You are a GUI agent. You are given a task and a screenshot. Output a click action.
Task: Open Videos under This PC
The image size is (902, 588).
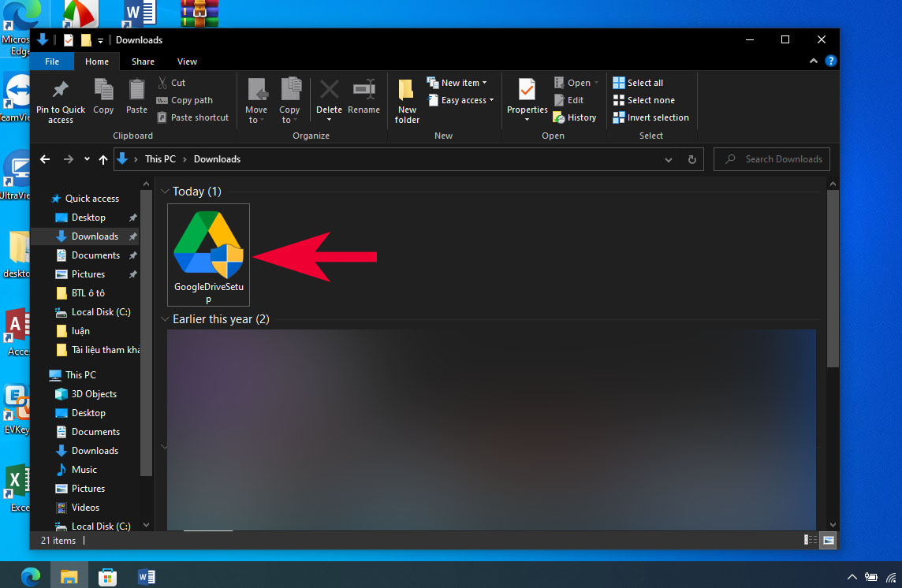77,508
